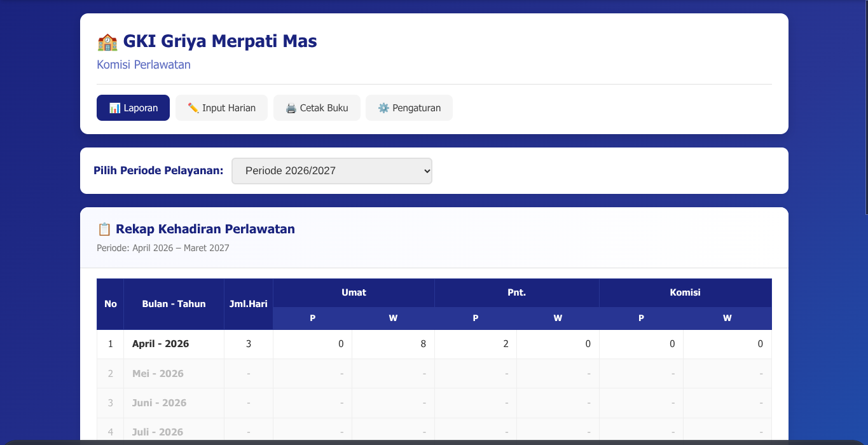
Task: Select the Mei - 2026 row
Action: [434, 373]
